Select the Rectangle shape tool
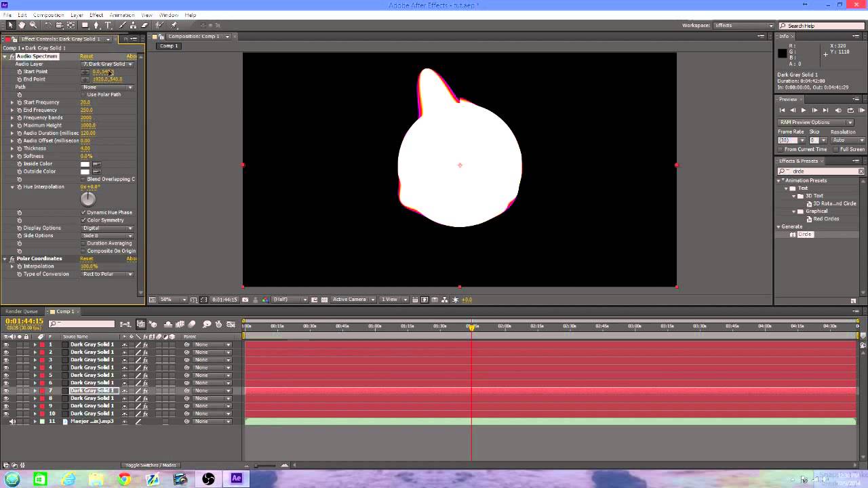Viewport: 868px width, 488px height. pyautogui.click(x=85, y=25)
